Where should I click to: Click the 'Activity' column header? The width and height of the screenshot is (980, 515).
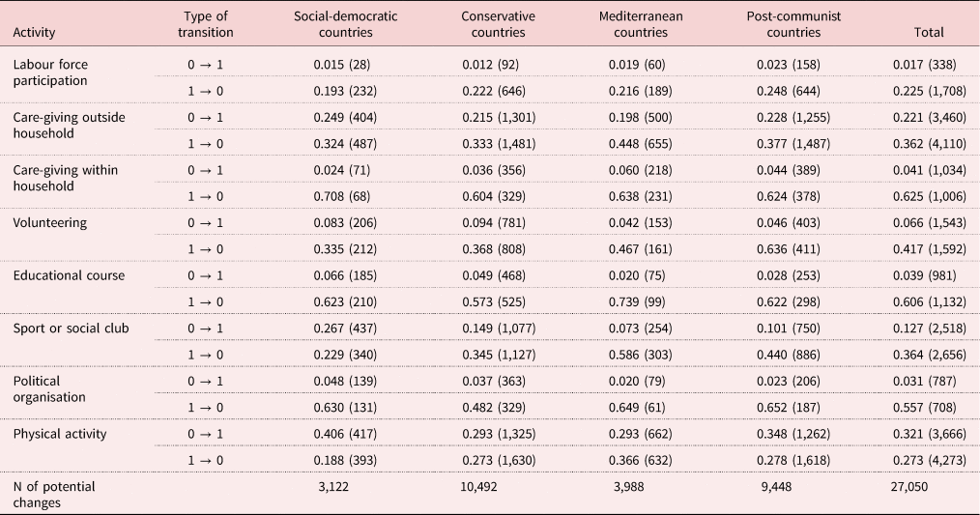(x=34, y=32)
